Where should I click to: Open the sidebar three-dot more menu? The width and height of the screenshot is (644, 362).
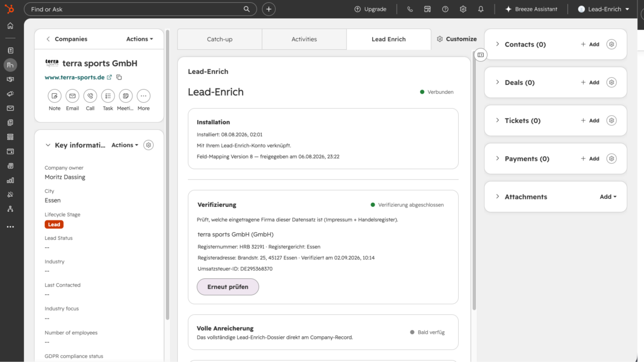10,227
